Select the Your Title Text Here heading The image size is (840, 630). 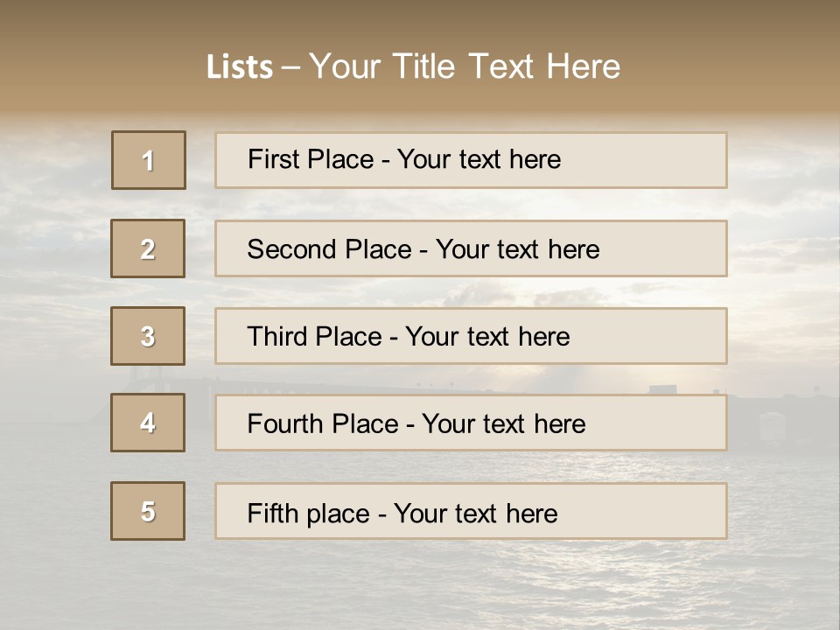click(x=465, y=66)
